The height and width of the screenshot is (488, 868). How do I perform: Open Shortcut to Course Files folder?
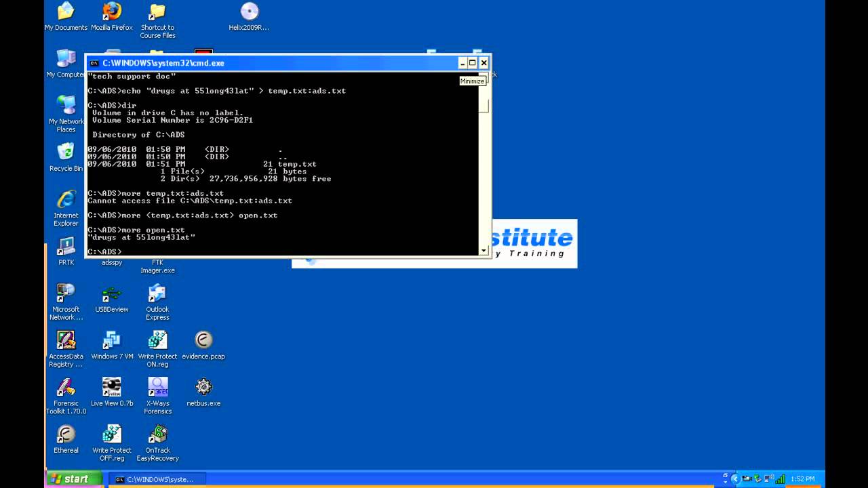[x=157, y=20]
